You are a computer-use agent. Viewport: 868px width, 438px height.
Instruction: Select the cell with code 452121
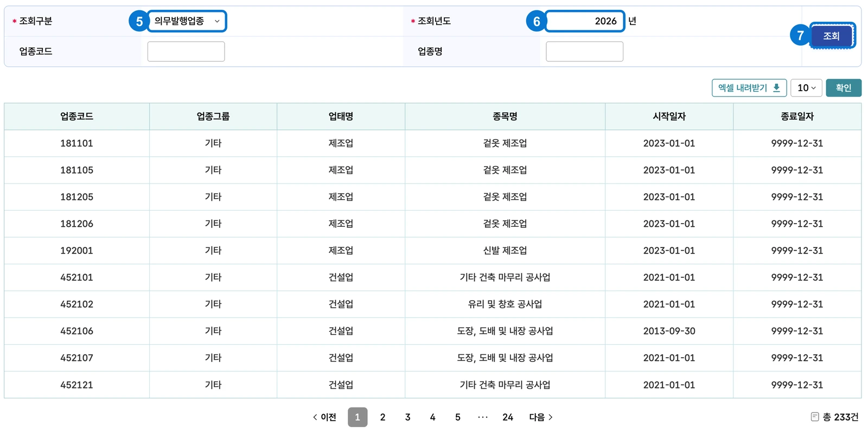click(76, 385)
